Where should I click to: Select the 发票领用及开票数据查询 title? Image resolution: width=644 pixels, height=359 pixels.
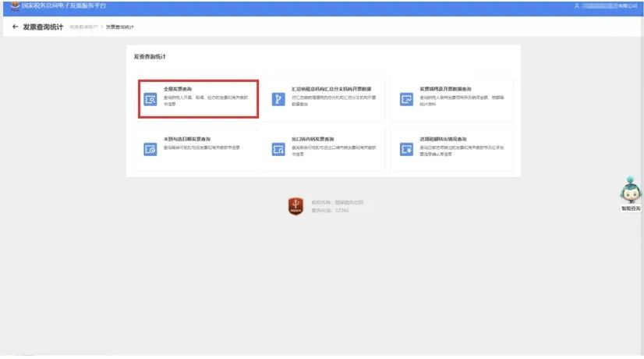pyautogui.click(x=445, y=88)
